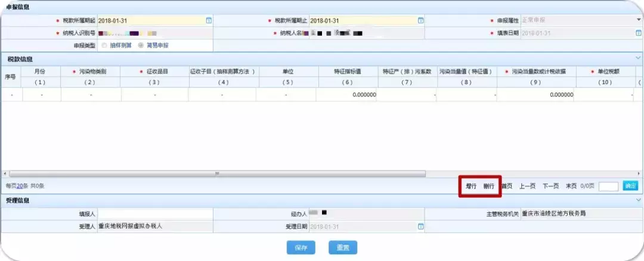Click the scrollbar left arrow

pos(5,173)
